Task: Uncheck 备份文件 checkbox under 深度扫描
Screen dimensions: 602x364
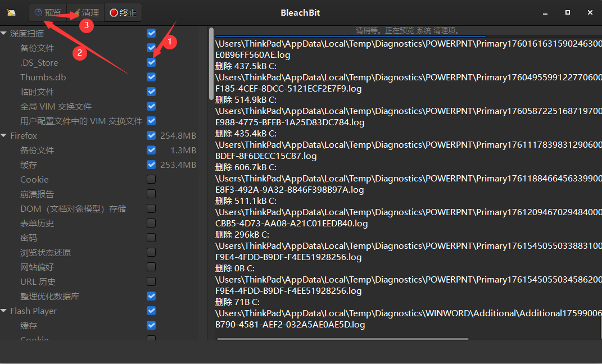Action: coord(151,48)
